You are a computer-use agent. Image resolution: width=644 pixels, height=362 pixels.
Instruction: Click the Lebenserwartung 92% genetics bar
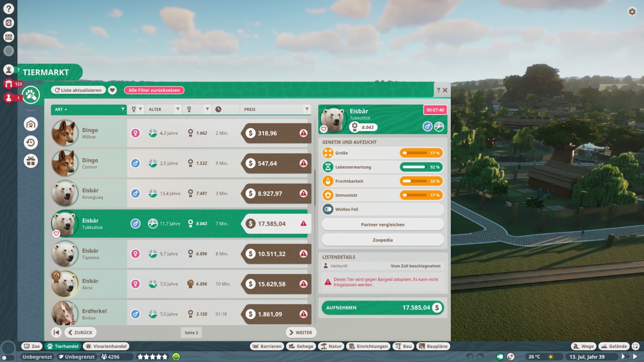tap(421, 167)
